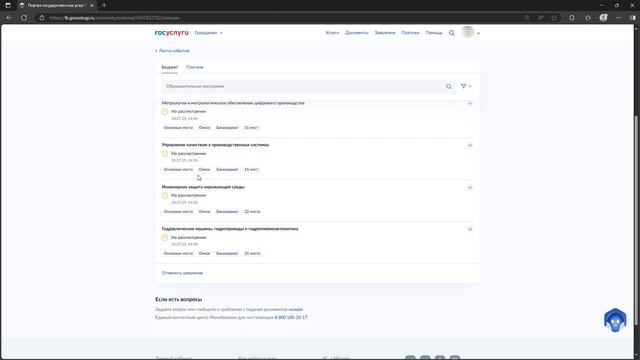Click the search icon inside programs field
The height and width of the screenshot is (360, 640).
tap(449, 87)
